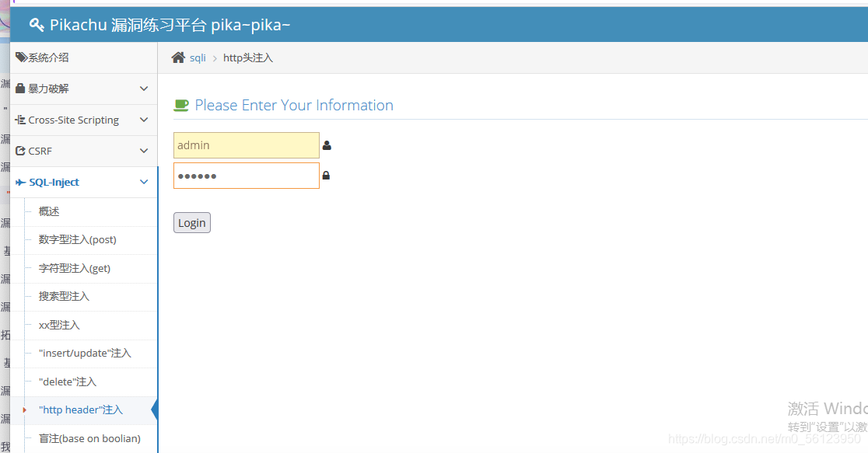The image size is (868, 453).
Task: Click the user icon beside username field
Action: [327, 145]
